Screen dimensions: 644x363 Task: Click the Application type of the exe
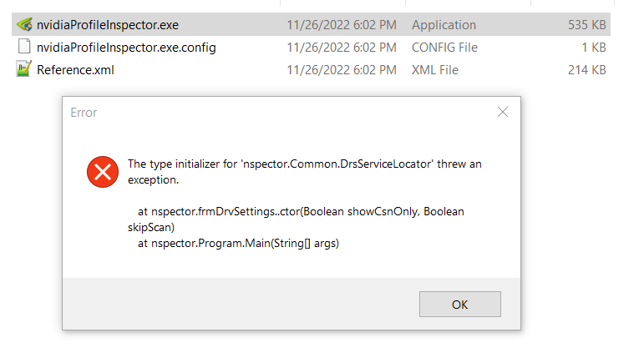[444, 25]
